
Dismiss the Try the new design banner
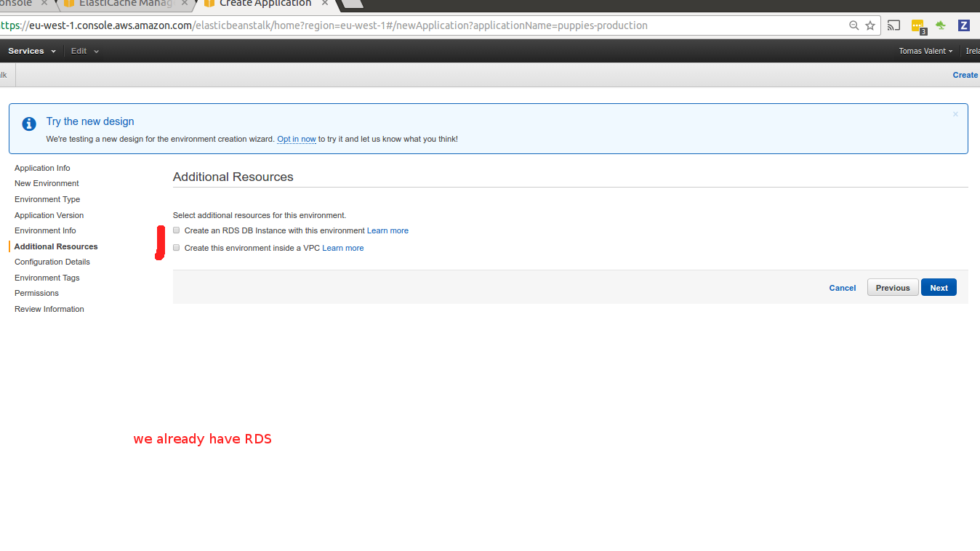coord(955,114)
